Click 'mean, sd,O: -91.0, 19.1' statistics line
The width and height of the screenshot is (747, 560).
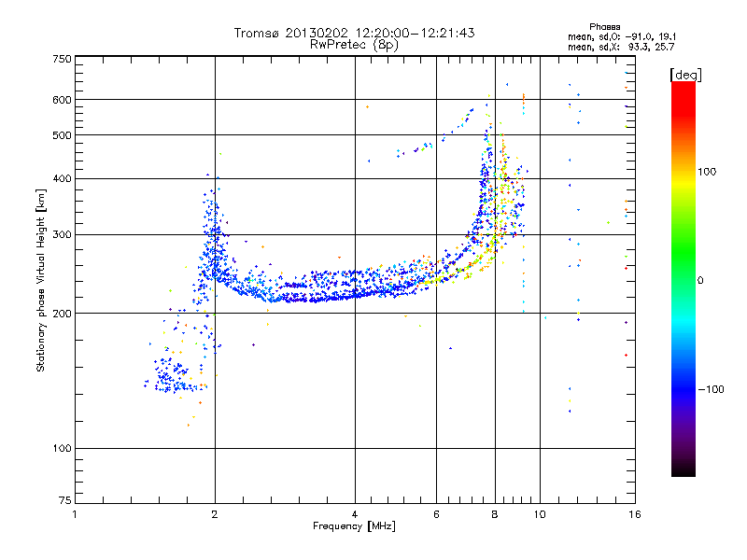tap(622, 36)
